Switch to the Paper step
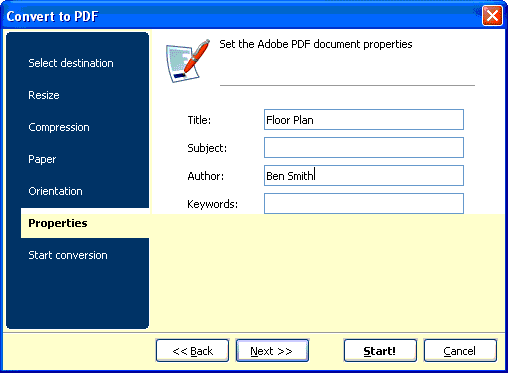508x373 pixels. coord(42,159)
